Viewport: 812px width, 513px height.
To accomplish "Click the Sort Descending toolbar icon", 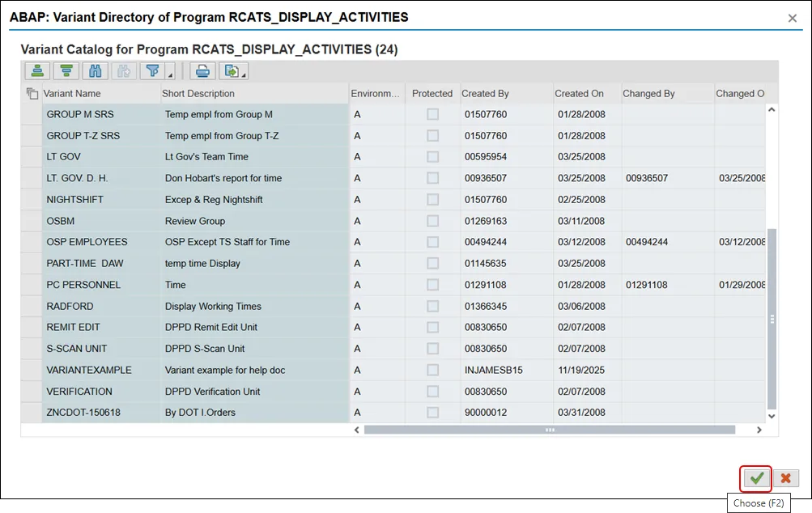I will pyautogui.click(x=66, y=71).
